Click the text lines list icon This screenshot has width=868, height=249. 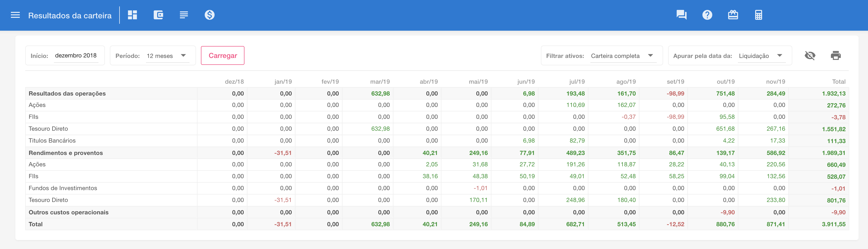pos(184,15)
